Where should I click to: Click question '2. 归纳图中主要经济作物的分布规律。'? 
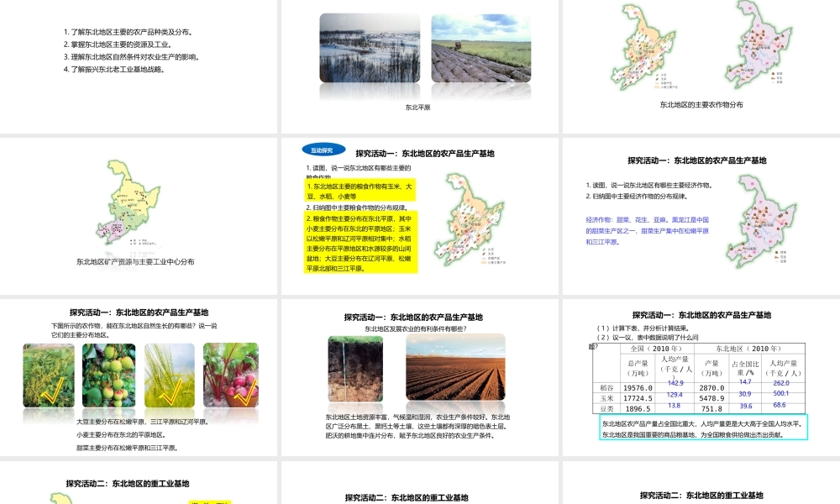coord(637,197)
